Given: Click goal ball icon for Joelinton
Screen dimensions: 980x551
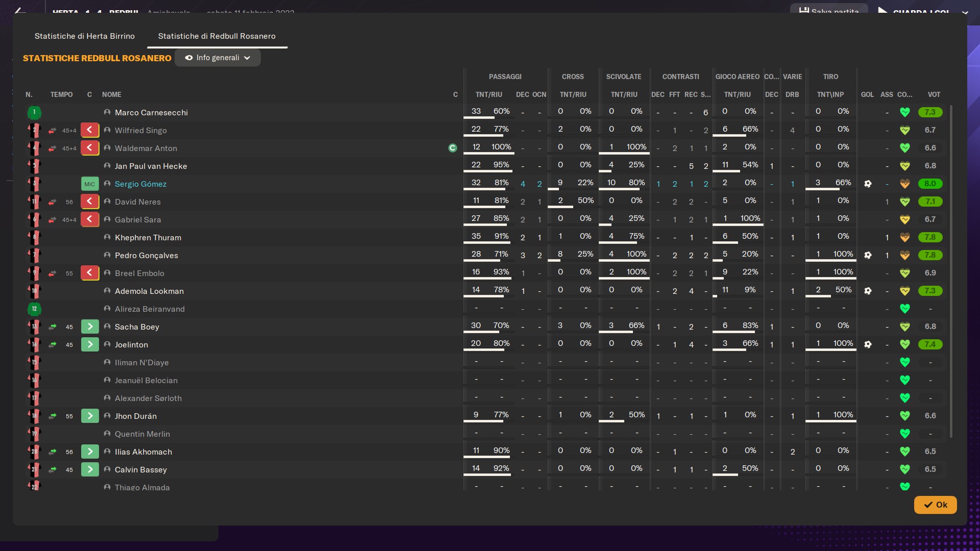Looking at the screenshot, I should (868, 344).
